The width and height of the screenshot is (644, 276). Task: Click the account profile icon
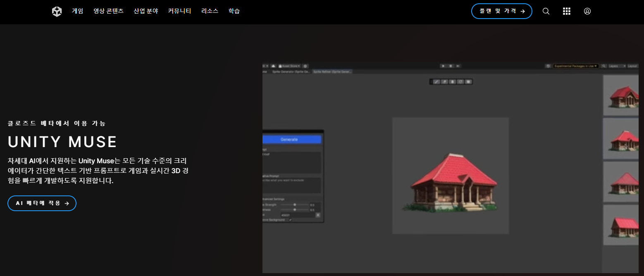(587, 11)
